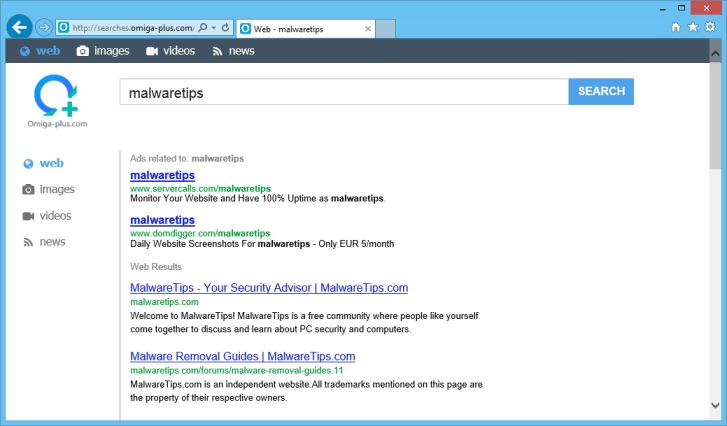This screenshot has height=426, width=727.
Task: Click the vertical scrollbar thumb
Action: [715, 116]
